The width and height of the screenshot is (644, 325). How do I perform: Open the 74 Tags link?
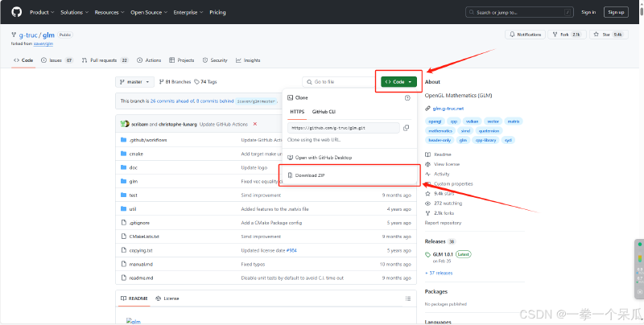205,82
